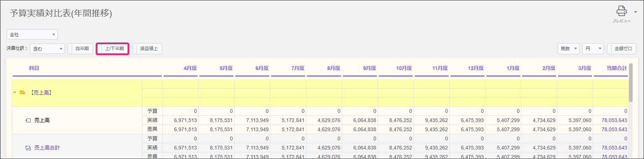Toggle the 金額ゼロ zero-amount button

622,49
